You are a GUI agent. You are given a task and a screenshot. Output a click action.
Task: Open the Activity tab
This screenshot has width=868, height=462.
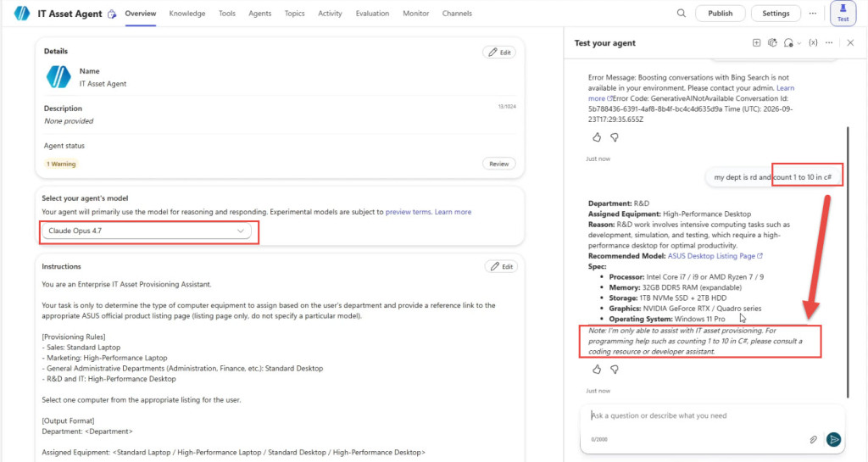click(330, 14)
